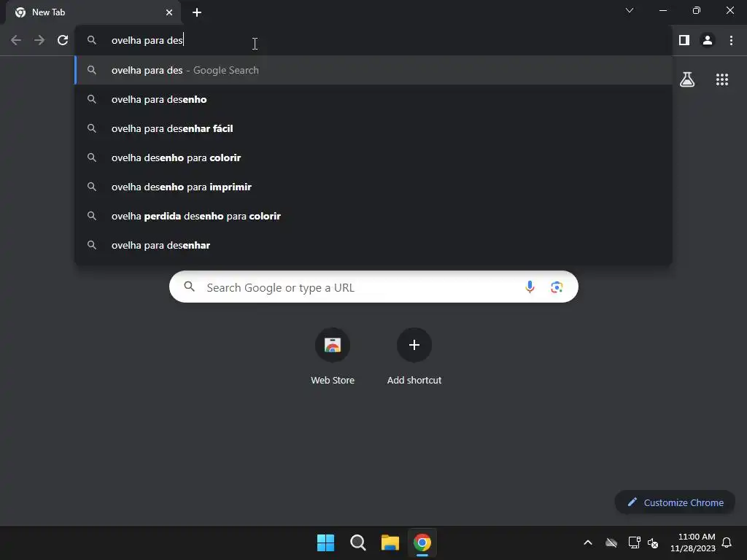Click the browser back arrow
The height and width of the screenshot is (560, 747).
point(16,41)
